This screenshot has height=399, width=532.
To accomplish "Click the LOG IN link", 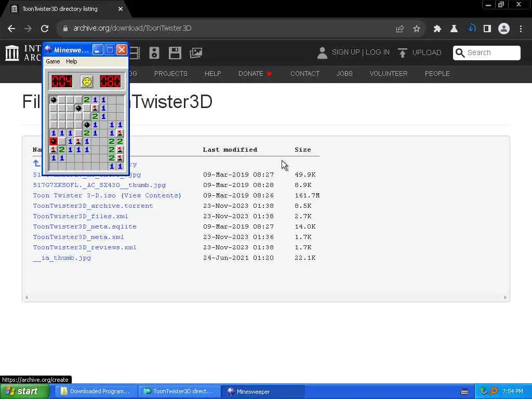I will tap(378, 52).
